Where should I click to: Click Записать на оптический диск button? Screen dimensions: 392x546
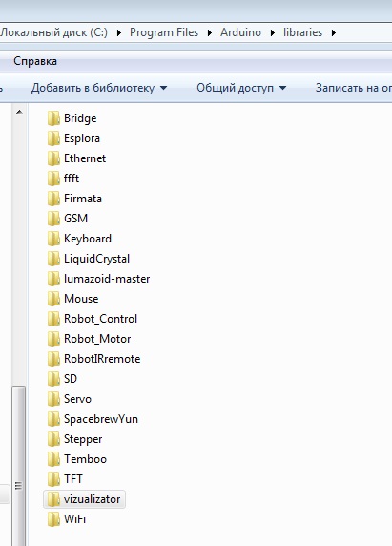354,88
